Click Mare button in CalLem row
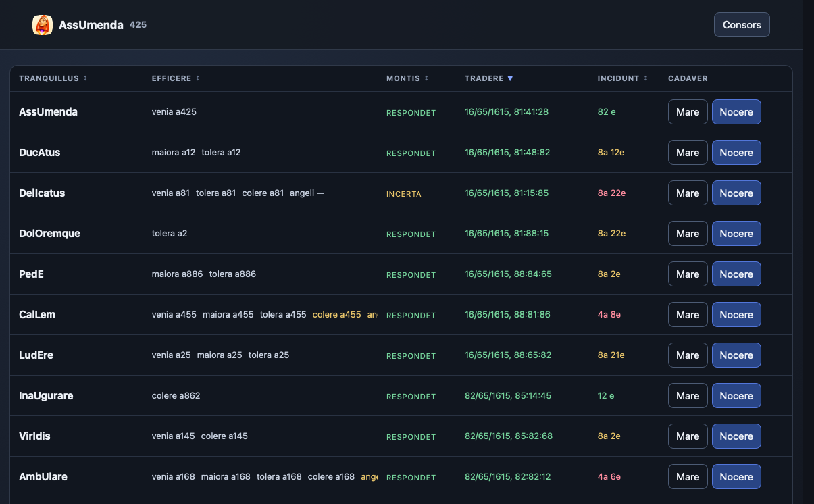 pyautogui.click(x=688, y=315)
